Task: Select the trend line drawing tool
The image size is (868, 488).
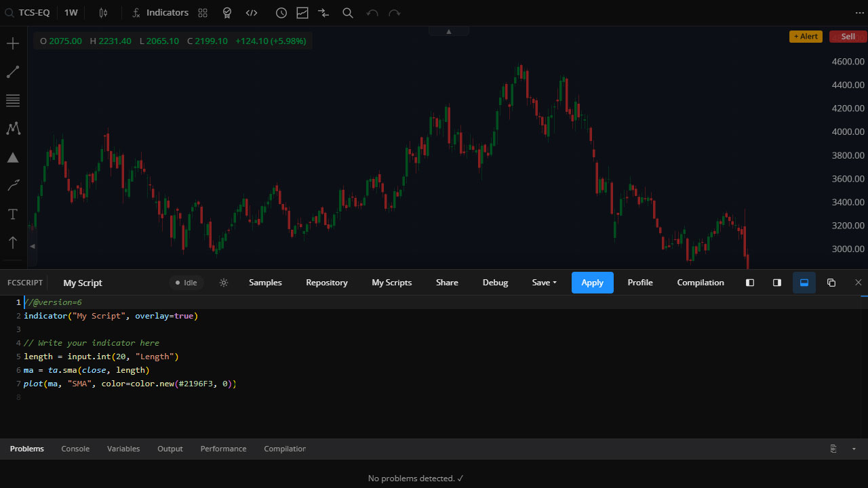Action: (x=13, y=73)
